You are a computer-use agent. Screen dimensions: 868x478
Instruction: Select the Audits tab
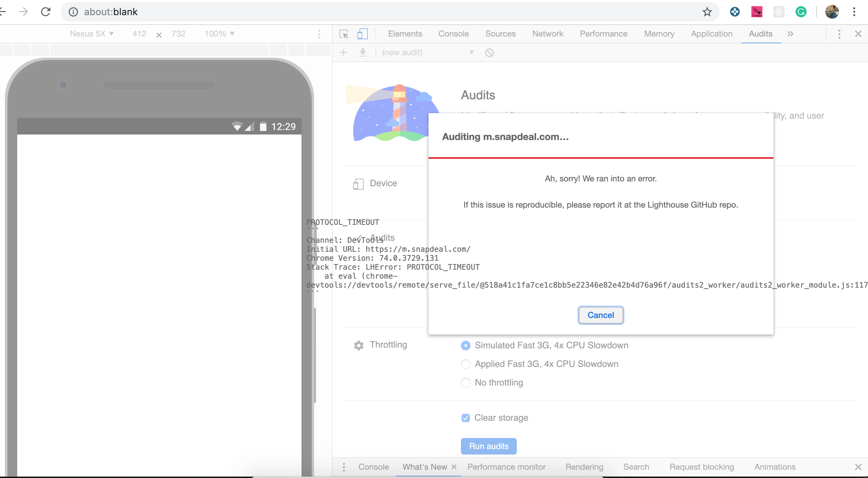coord(760,34)
